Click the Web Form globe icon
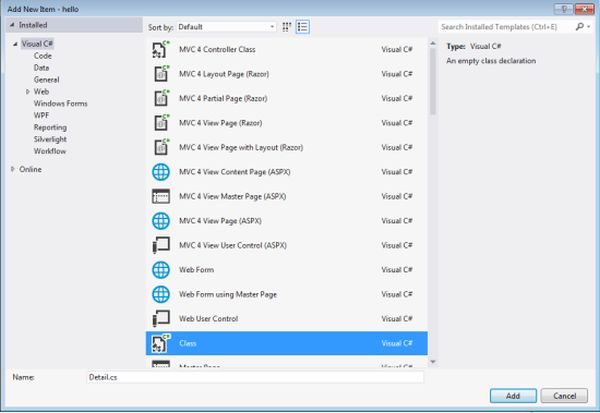This screenshot has height=413, width=600. coord(161,270)
